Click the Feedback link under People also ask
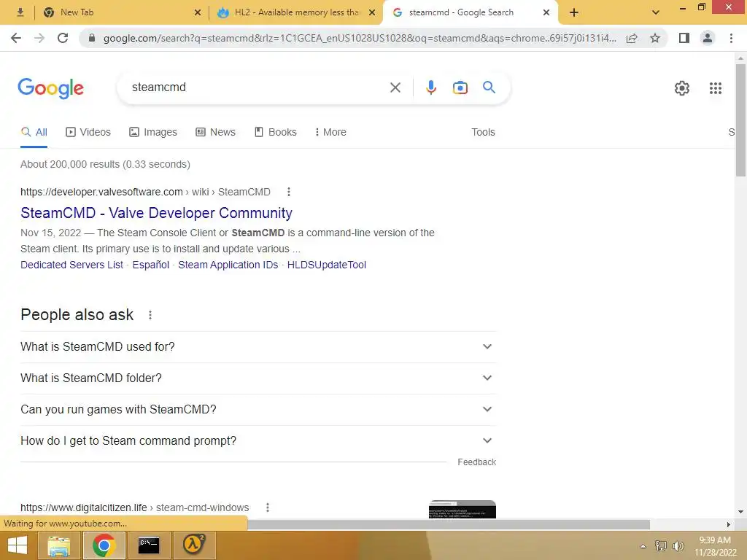 coord(476,462)
